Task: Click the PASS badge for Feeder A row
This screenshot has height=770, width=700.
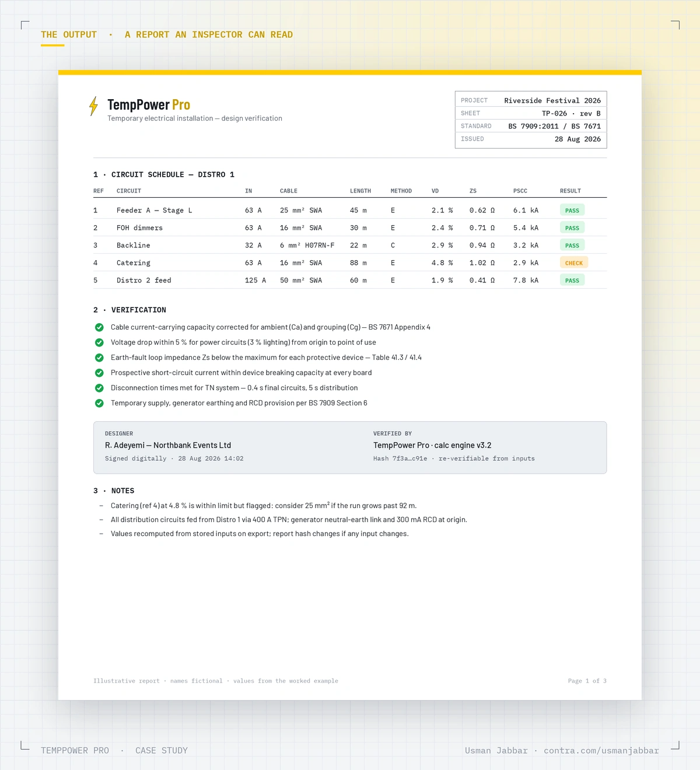Action: [572, 210]
